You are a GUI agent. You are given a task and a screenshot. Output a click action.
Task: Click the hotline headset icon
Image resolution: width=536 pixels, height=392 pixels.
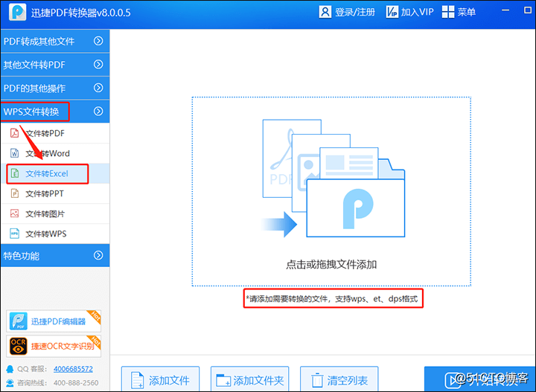click(x=10, y=383)
